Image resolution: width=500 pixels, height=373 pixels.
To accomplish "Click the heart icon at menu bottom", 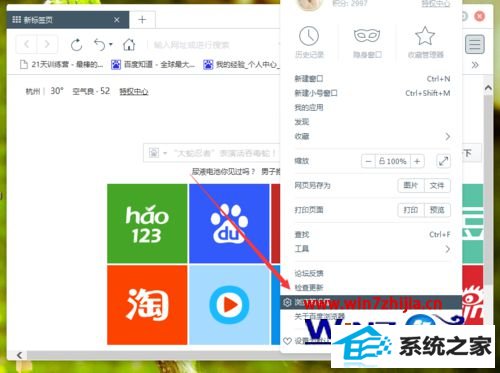I will pos(287,341).
